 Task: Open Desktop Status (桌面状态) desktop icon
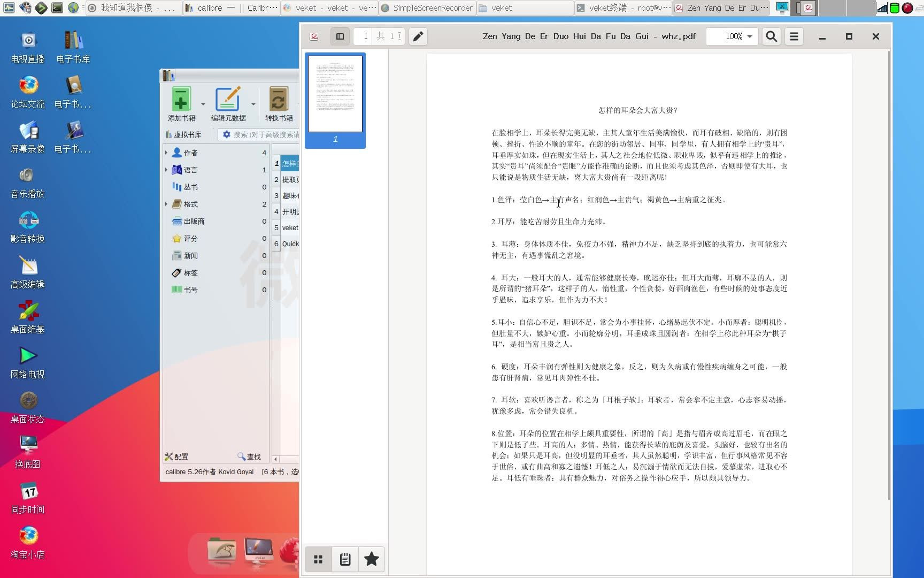(28, 407)
